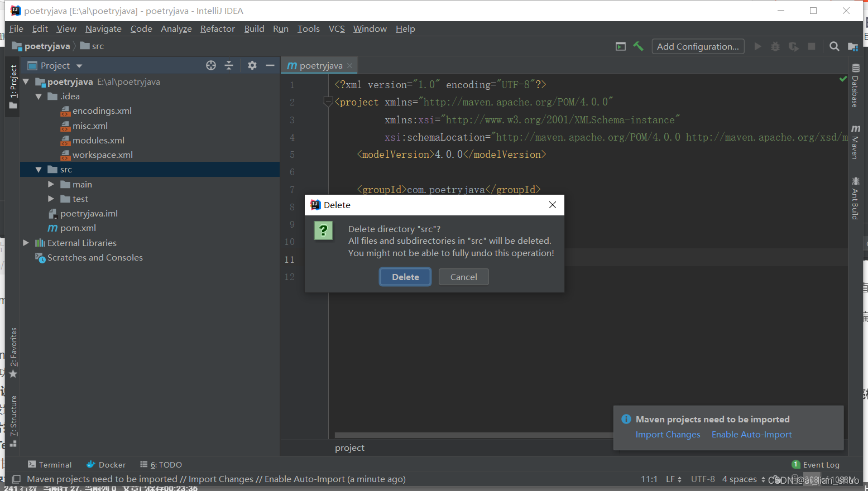Close the poetryjava editor tab
Image resolution: width=868 pixels, height=491 pixels.
(349, 66)
